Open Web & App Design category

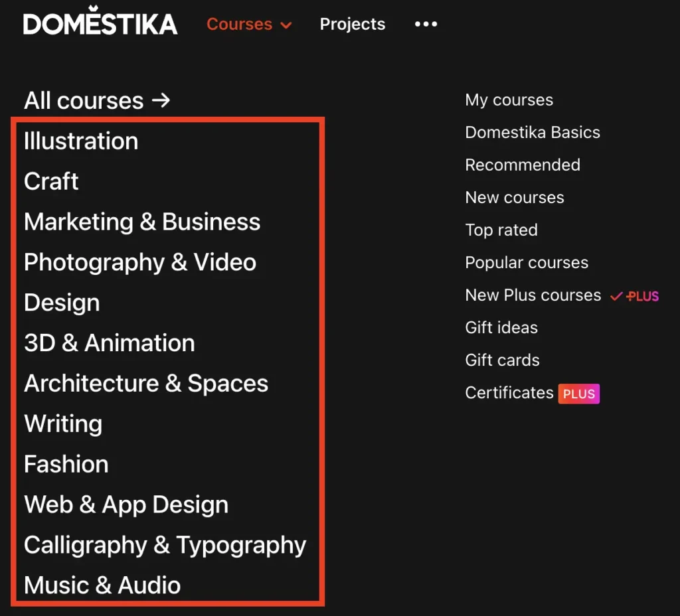126,505
